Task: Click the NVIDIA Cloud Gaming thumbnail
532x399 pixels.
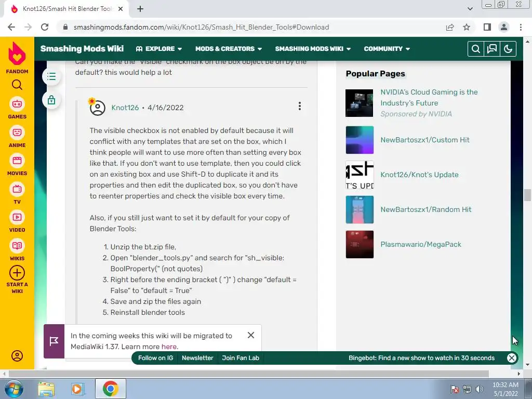Action: click(360, 103)
